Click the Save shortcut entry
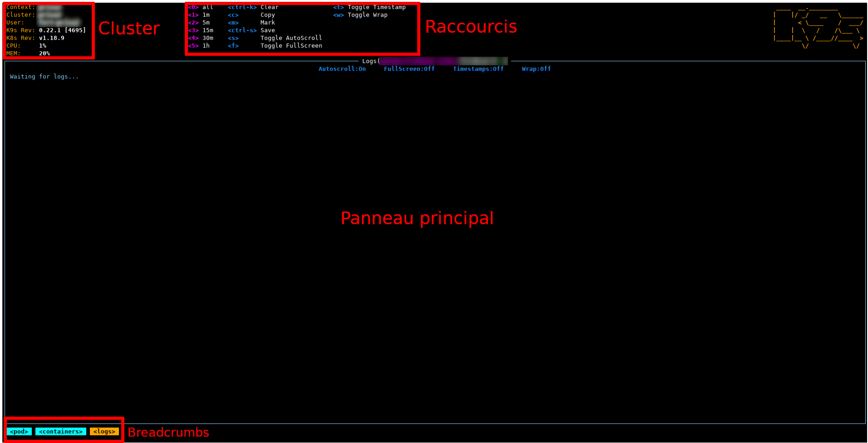 (267, 30)
